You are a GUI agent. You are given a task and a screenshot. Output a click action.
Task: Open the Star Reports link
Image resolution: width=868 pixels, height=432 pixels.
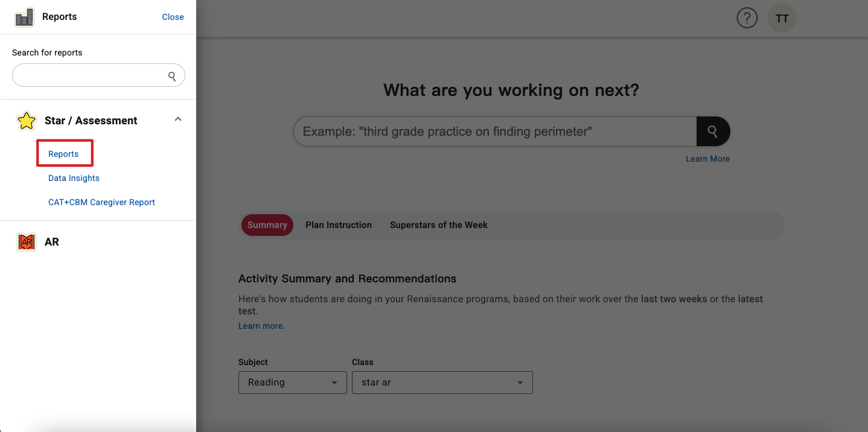[x=63, y=154]
